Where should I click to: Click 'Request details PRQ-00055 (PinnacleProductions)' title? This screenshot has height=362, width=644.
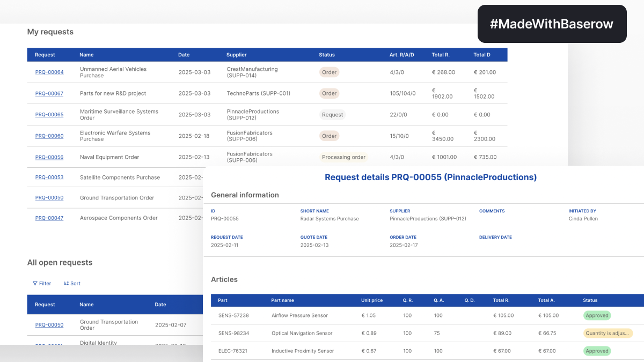[x=431, y=177]
